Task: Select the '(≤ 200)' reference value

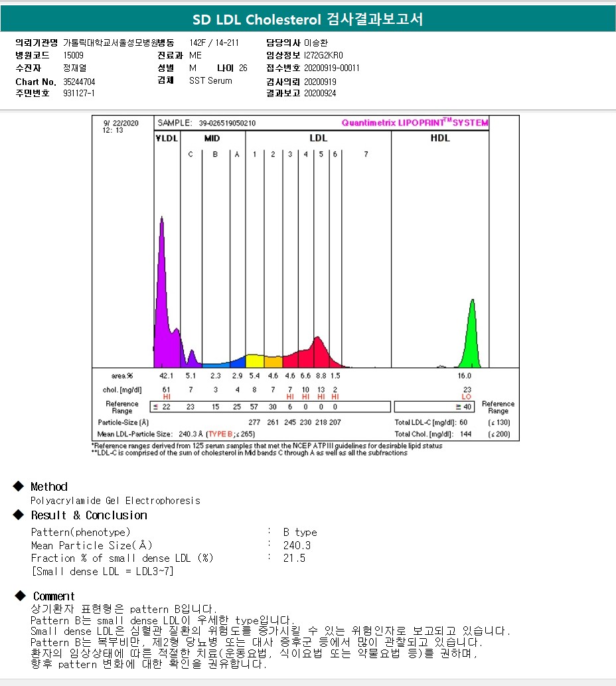Action: tap(499, 434)
